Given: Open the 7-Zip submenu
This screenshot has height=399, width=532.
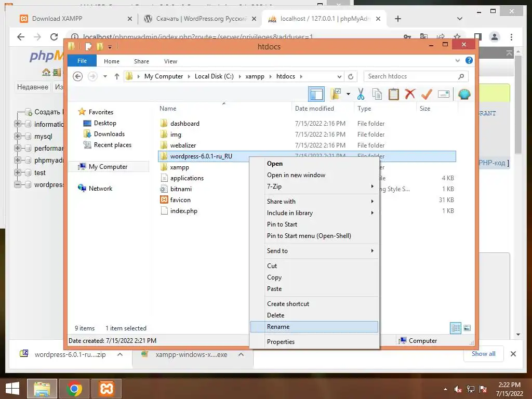Looking at the screenshot, I should click(314, 187).
